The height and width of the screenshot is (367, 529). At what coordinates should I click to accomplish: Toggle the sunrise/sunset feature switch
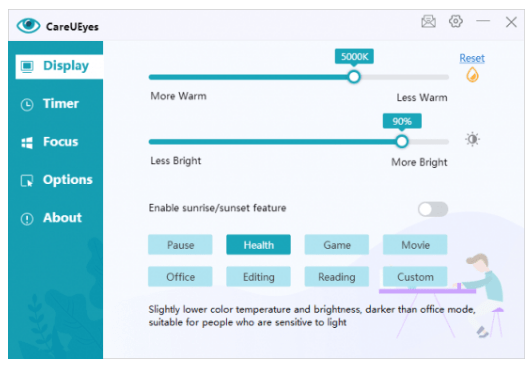433,209
